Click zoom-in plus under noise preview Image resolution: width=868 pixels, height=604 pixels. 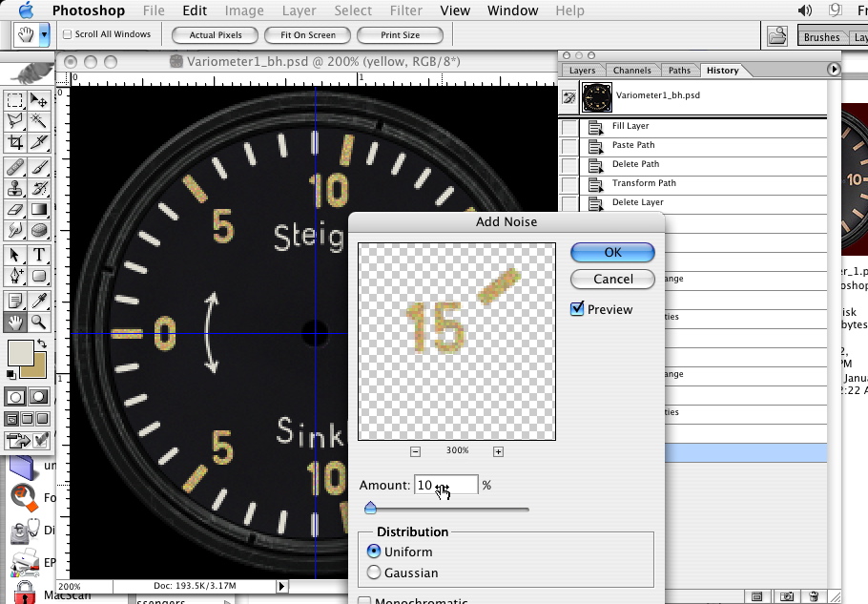(x=498, y=451)
